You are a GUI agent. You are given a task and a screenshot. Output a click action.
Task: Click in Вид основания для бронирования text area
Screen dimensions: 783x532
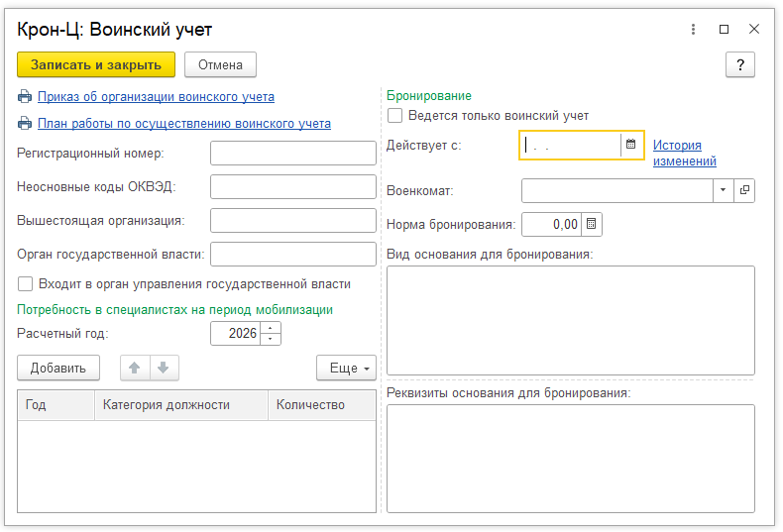pos(571,320)
